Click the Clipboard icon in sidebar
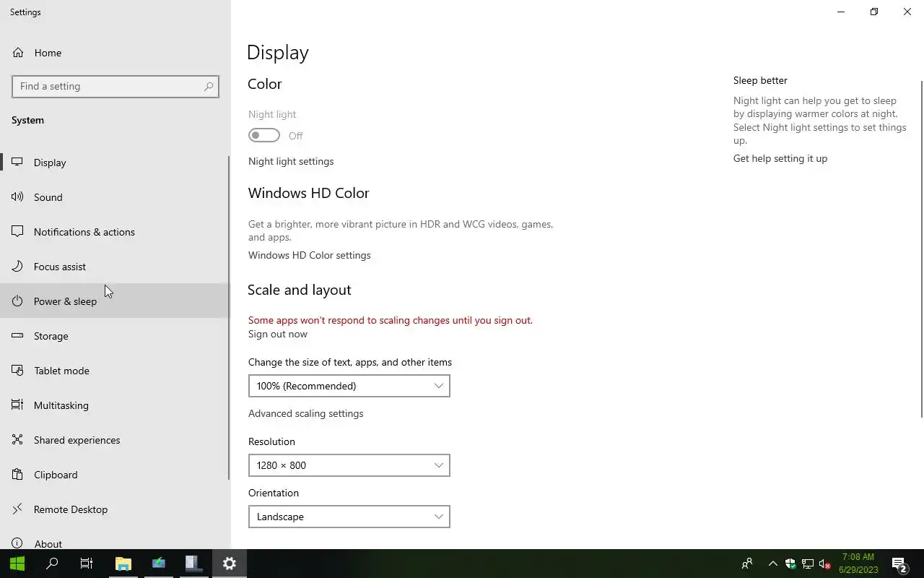The image size is (924, 578). 17,475
